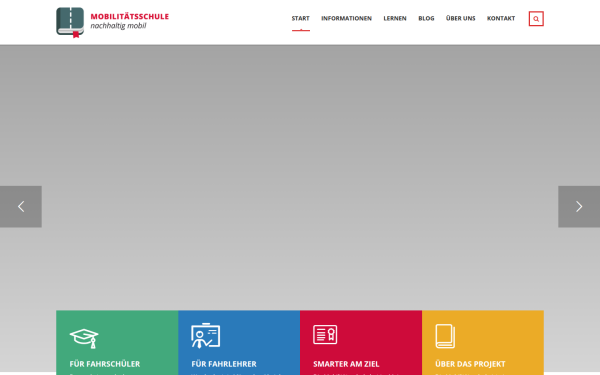Open the KONTAKT page
The image size is (600, 375).
[501, 18]
